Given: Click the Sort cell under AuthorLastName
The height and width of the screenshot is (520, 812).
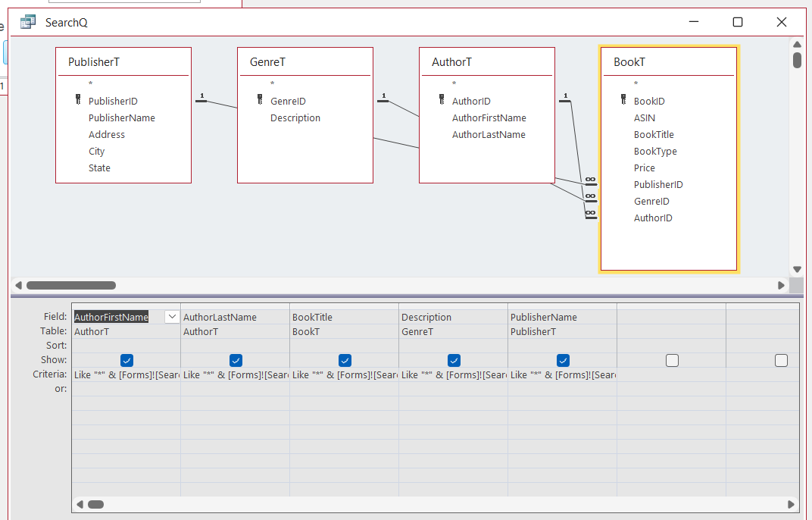Looking at the screenshot, I should [235, 346].
